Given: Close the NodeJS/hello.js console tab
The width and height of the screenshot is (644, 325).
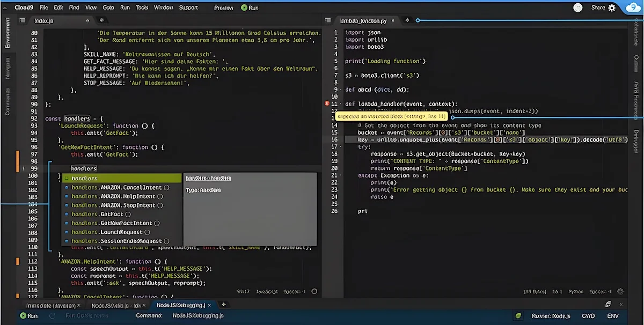Looking at the screenshot, I should 144,305.
